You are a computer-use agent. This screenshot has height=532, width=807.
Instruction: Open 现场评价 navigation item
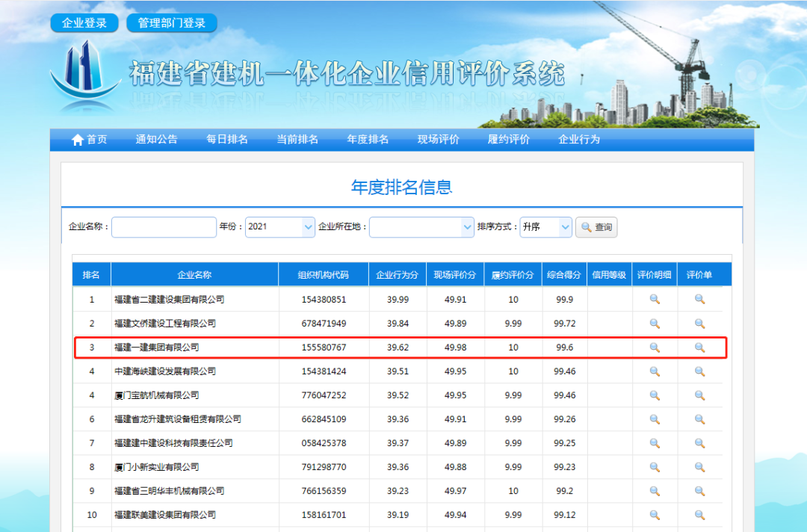[x=438, y=140]
